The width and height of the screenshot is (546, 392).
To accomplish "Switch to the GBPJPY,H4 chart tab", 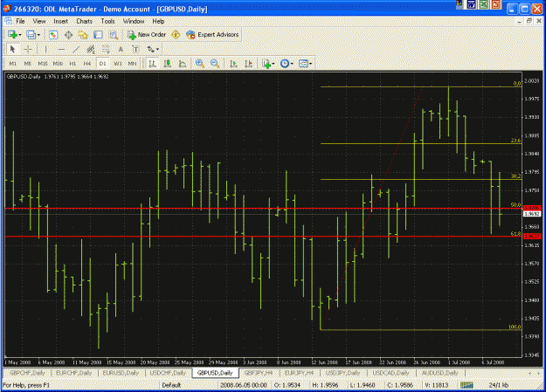I will pos(259,373).
